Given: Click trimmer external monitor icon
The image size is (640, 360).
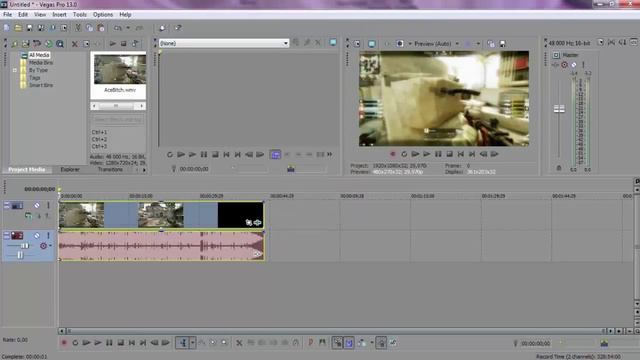Looking at the screenshot, I should 333,42.
